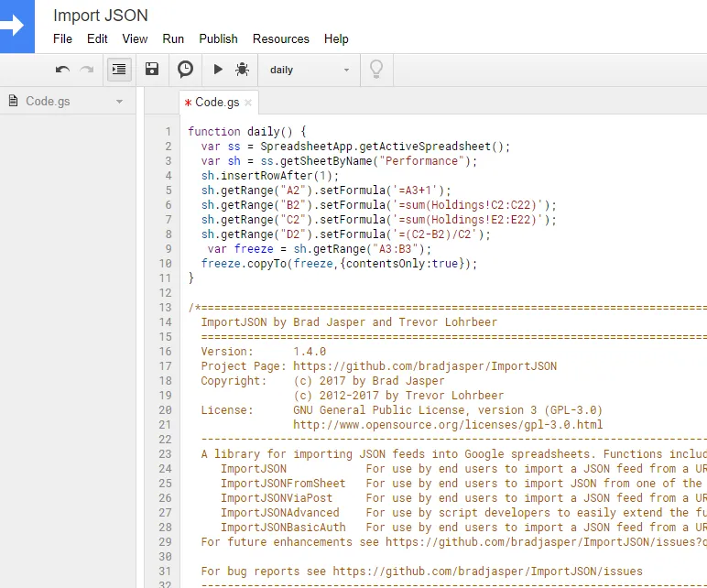
Task: Open the Help menu
Action: coord(336,38)
